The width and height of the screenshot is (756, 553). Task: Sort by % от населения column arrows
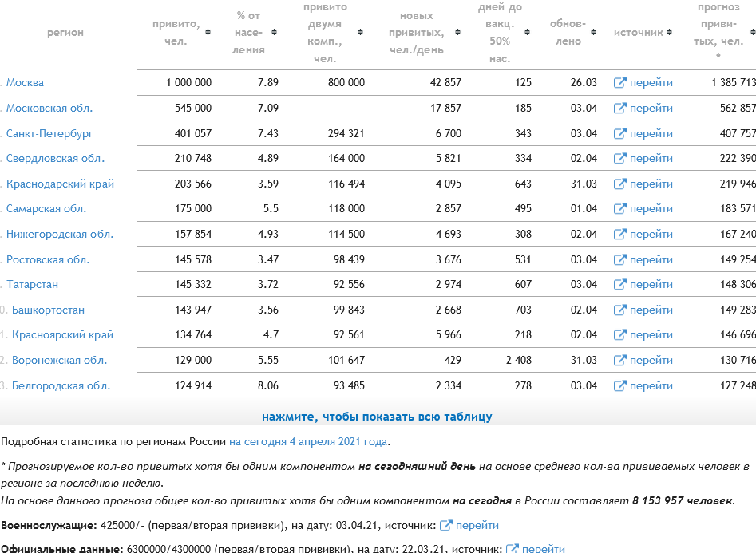click(274, 32)
